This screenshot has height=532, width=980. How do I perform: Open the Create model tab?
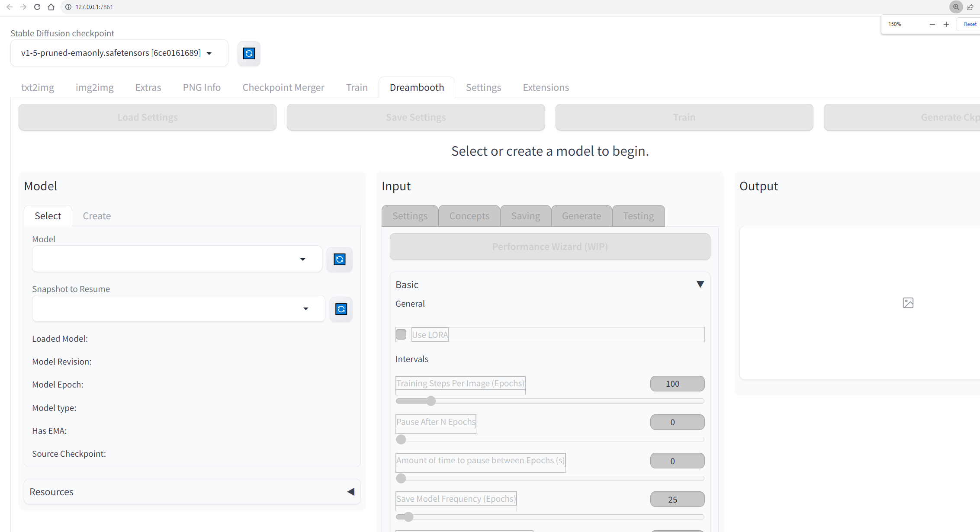(96, 216)
